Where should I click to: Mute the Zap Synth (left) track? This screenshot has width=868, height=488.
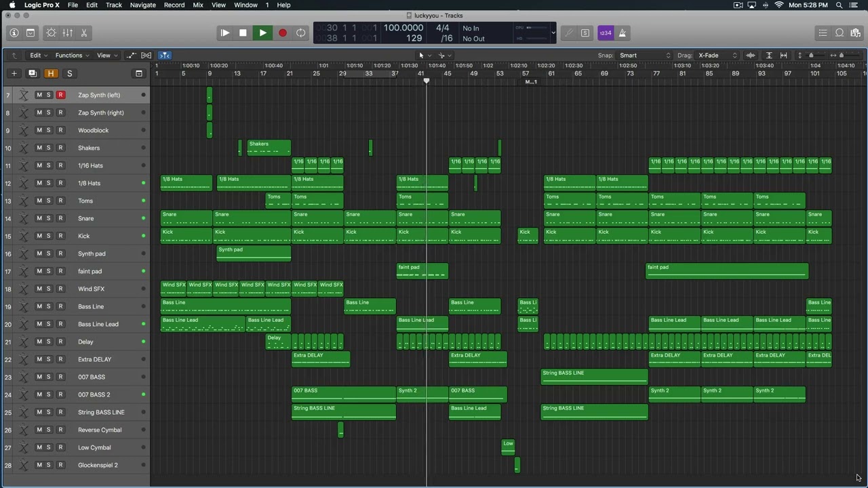click(x=39, y=95)
